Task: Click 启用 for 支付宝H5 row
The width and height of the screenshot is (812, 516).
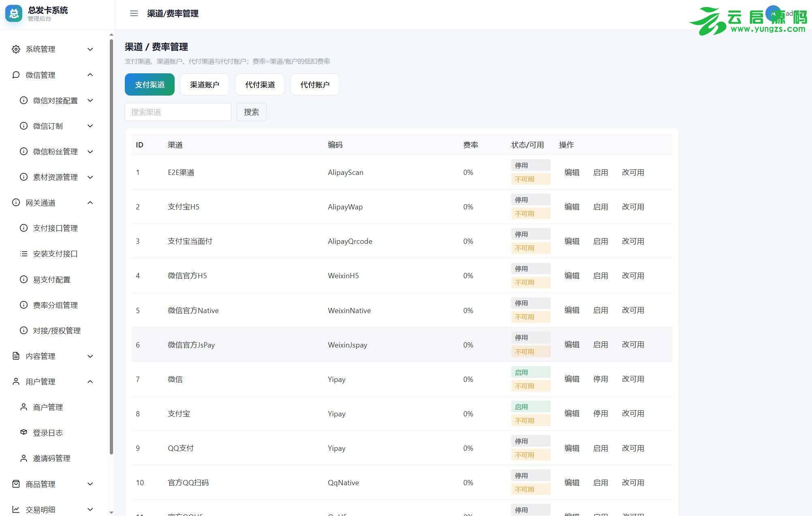Action: pyautogui.click(x=600, y=207)
